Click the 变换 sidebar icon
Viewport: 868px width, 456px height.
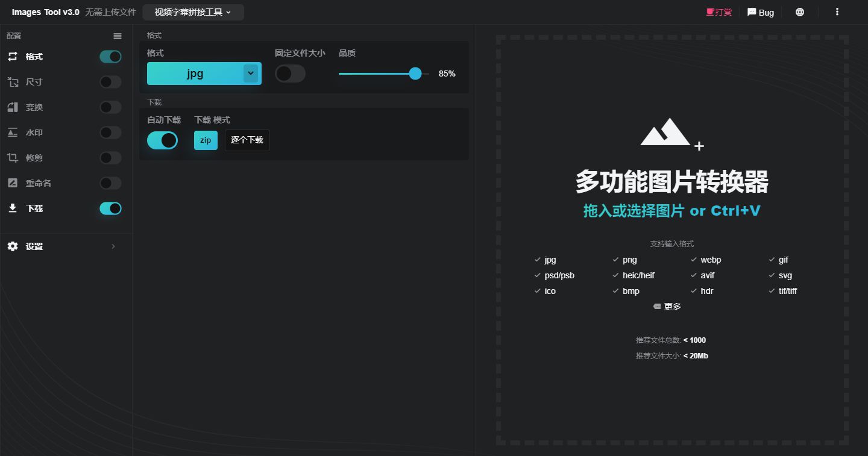[x=12, y=107]
